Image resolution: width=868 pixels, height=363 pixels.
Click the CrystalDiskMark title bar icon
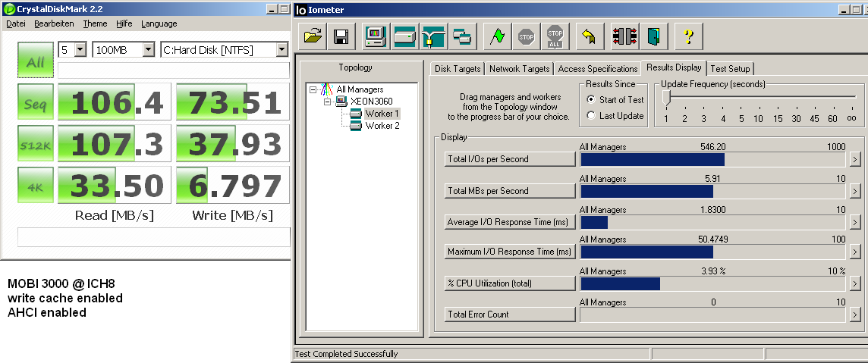pyautogui.click(x=9, y=9)
